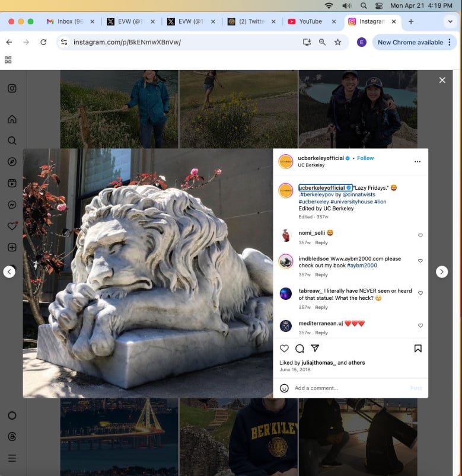The image size is (462, 476).
Task: Click Follow next to ucberkeleyofficial
Action: [365, 158]
